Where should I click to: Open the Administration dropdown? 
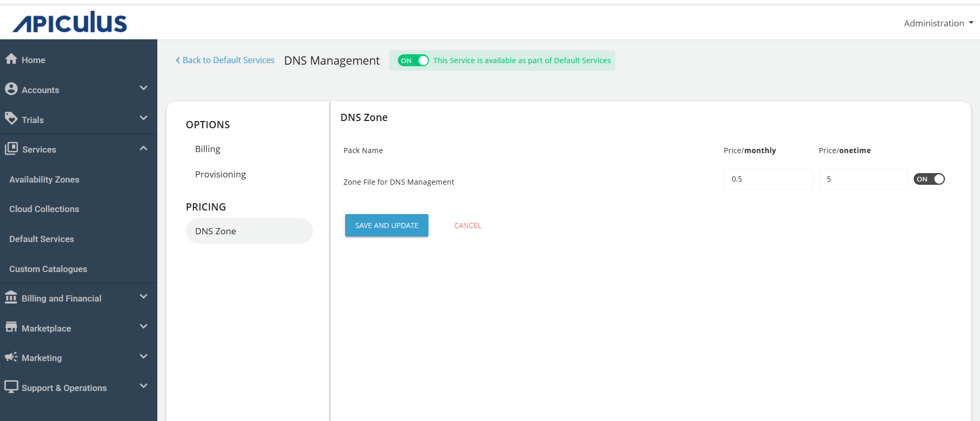click(939, 23)
